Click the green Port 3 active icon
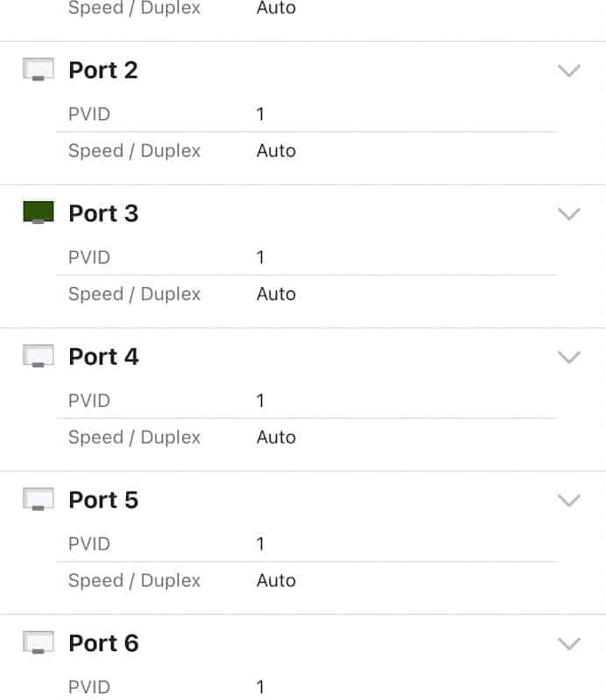The width and height of the screenshot is (606, 700). 39,213
